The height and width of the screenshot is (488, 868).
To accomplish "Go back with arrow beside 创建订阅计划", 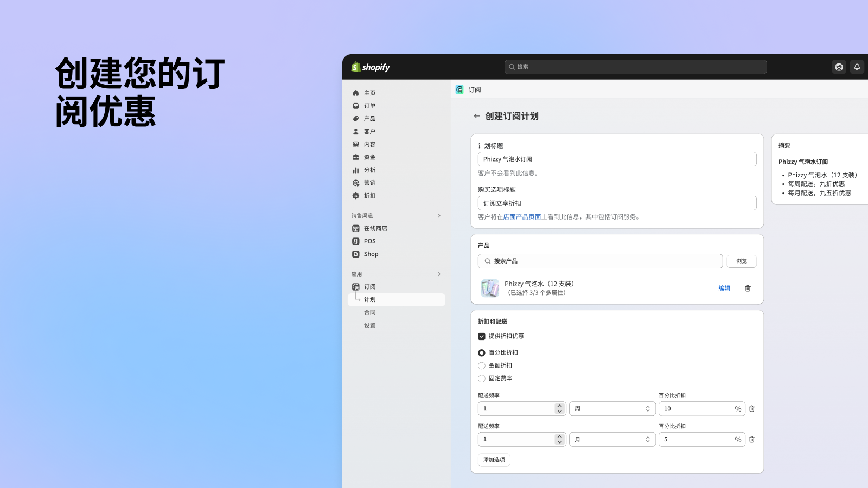I will [x=477, y=116].
